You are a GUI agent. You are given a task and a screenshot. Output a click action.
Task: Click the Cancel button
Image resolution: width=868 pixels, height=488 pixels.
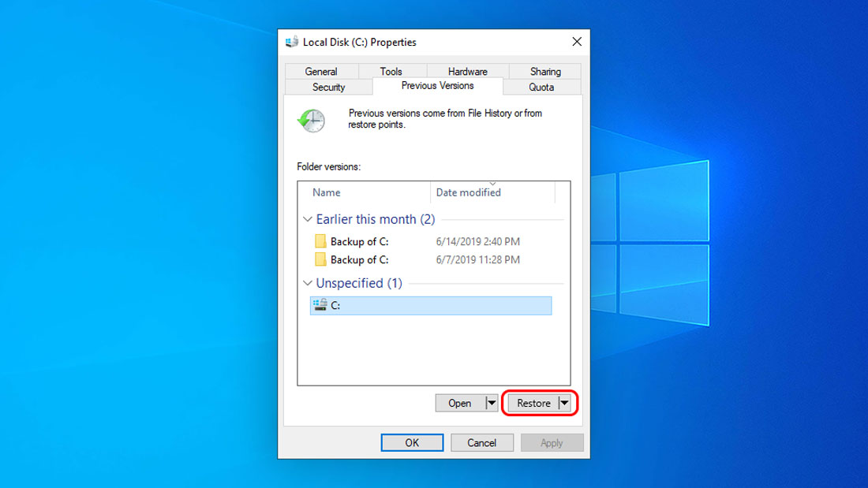pyautogui.click(x=481, y=442)
